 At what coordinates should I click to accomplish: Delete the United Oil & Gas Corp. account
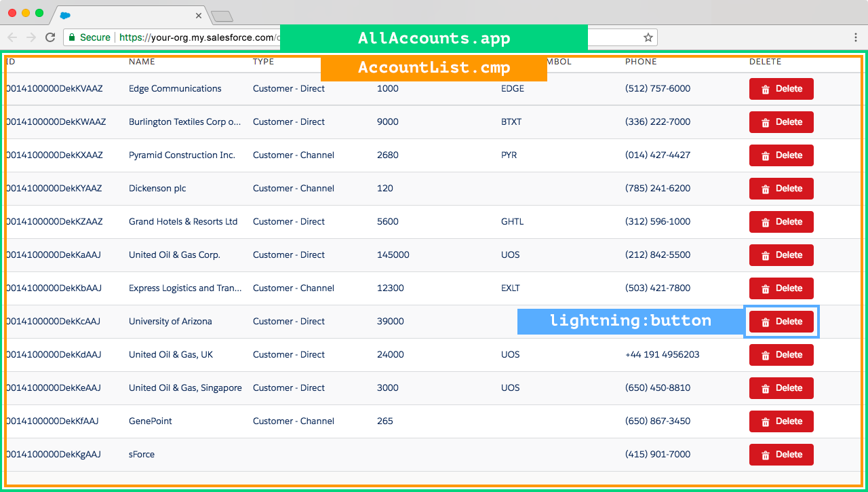coord(781,255)
